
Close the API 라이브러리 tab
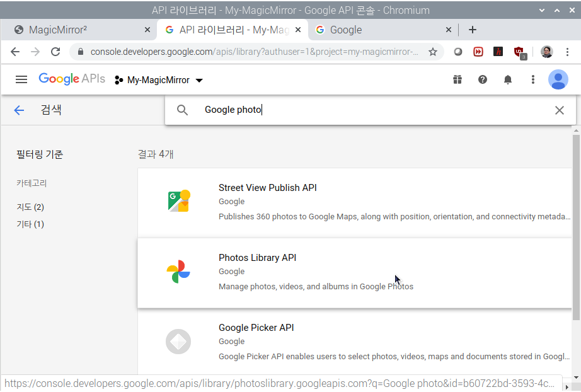[298, 30]
